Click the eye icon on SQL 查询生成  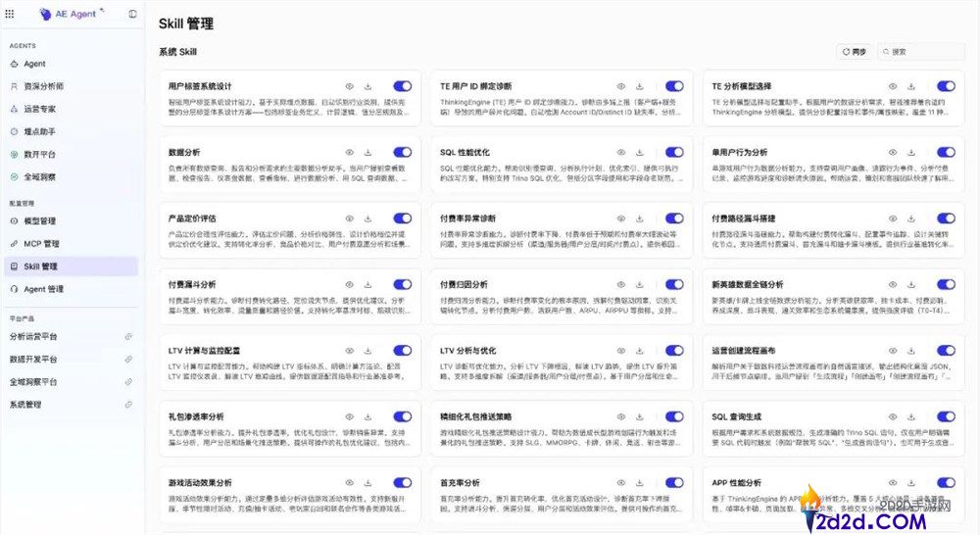(x=893, y=416)
